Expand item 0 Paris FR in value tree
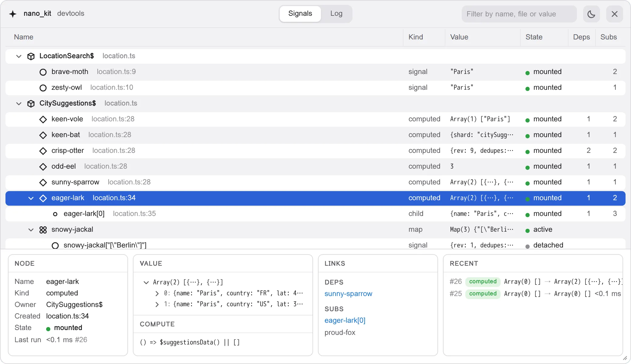Image resolution: width=631 pixels, height=364 pixels. click(157, 293)
